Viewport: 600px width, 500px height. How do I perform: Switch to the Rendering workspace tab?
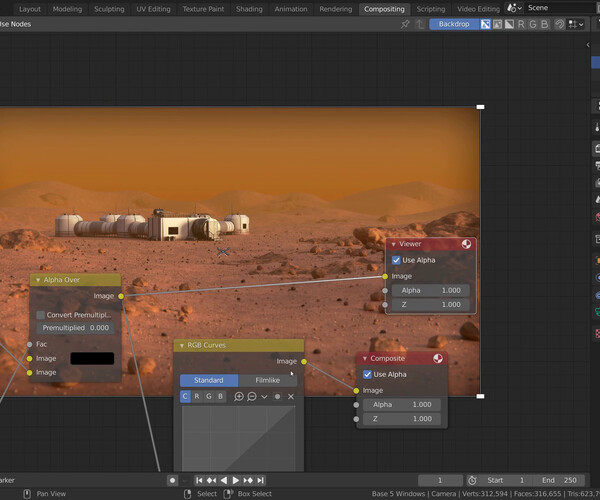click(x=336, y=9)
